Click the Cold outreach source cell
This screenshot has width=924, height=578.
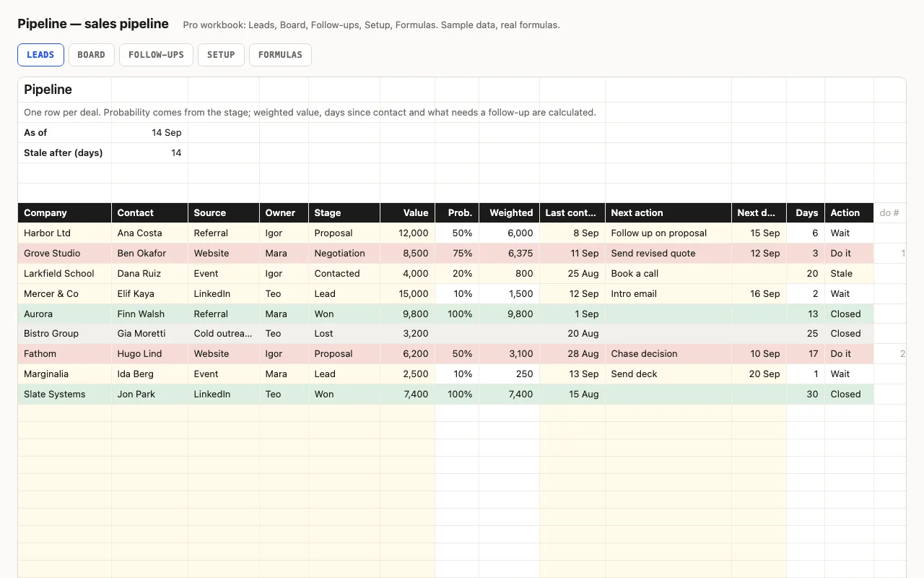(x=224, y=334)
